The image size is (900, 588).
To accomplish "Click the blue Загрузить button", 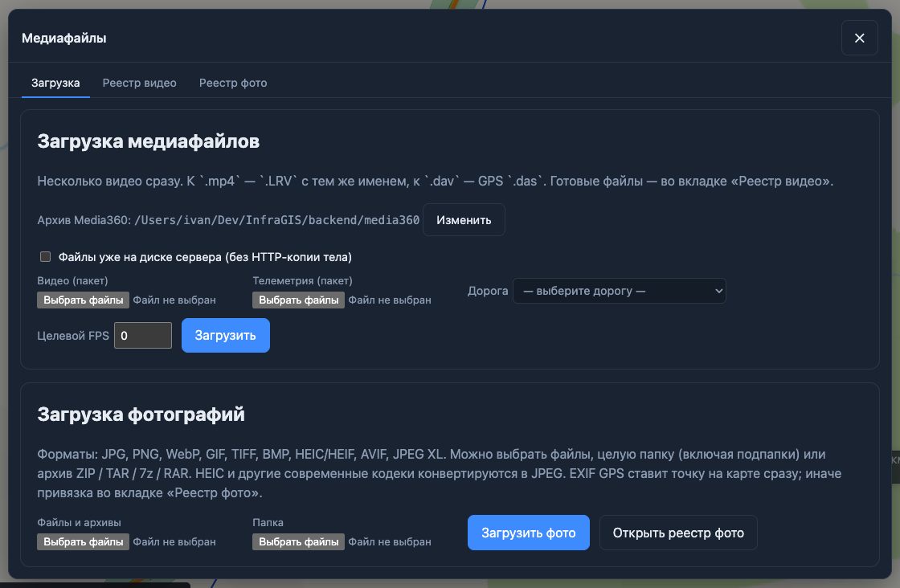I will [226, 336].
